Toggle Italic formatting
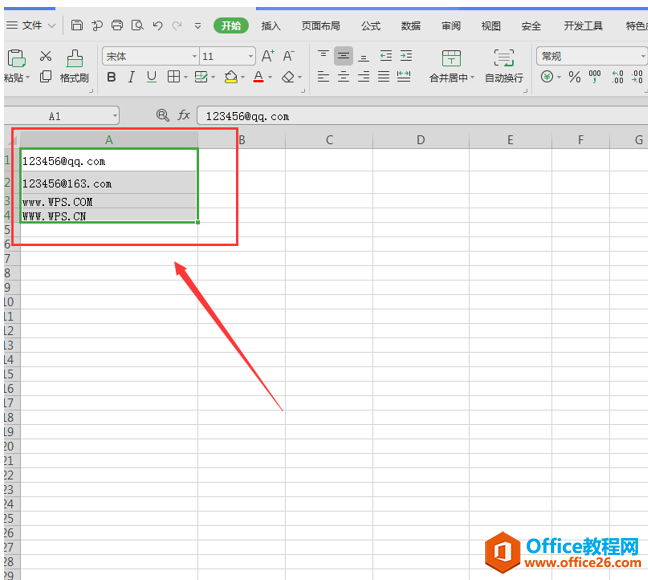The width and height of the screenshot is (648, 580). pos(131,77)
